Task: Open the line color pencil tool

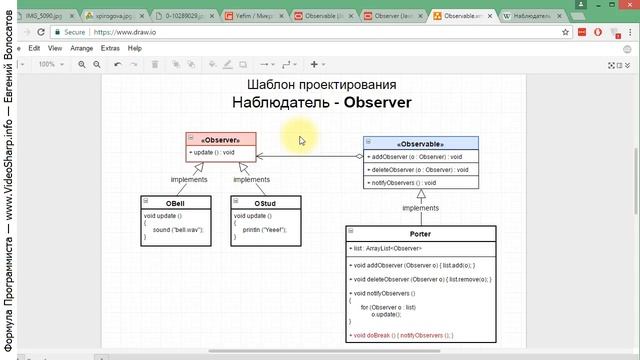Action: [227, 64]
